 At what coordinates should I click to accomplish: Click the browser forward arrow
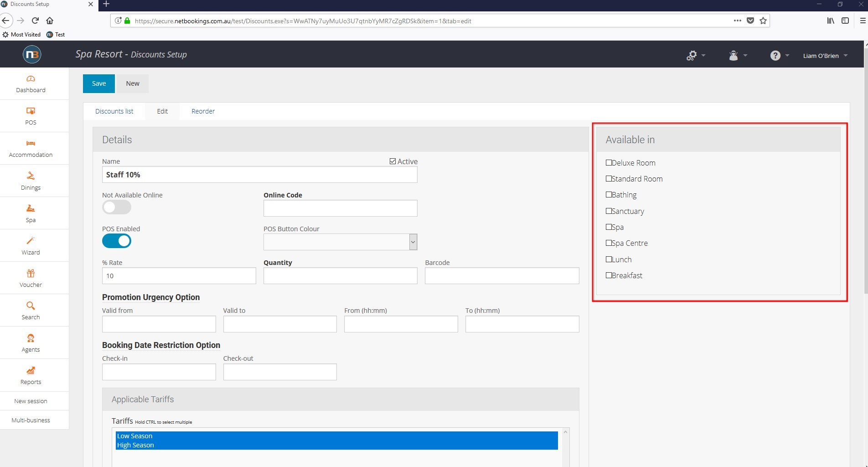pyautogui.click(x=21, y=21)
